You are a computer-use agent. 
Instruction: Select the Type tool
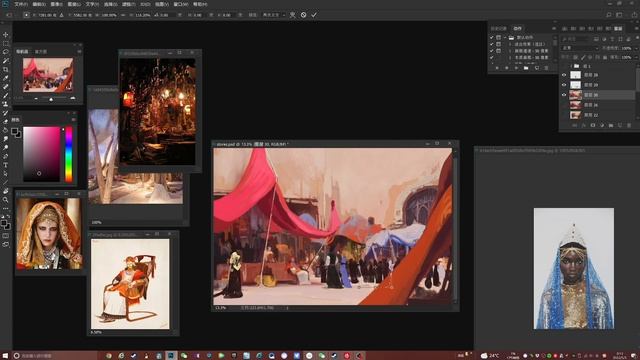click(x=6, y=165)
